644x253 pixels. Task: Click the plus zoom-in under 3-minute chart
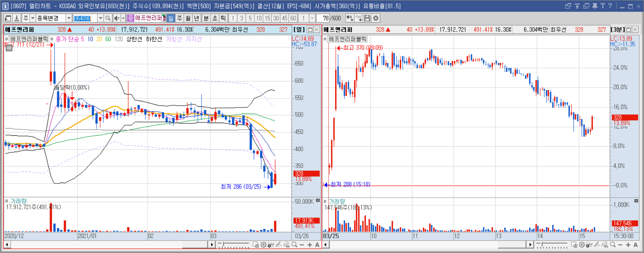[628, 245]
